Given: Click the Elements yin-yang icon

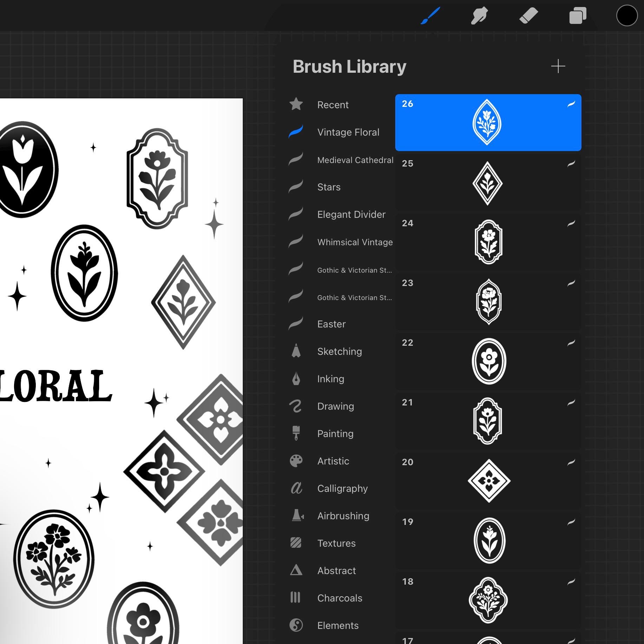Looking at the screenshot, I should click(x=296, y=625).
